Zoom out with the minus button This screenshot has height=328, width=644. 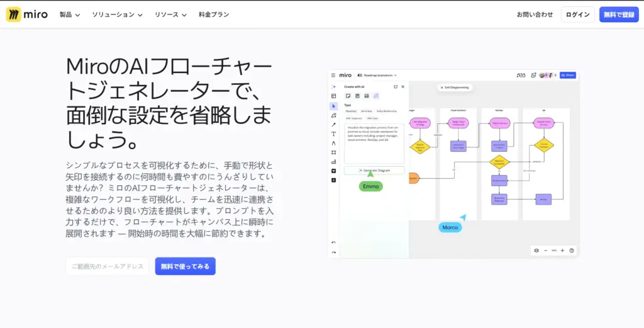545,251
